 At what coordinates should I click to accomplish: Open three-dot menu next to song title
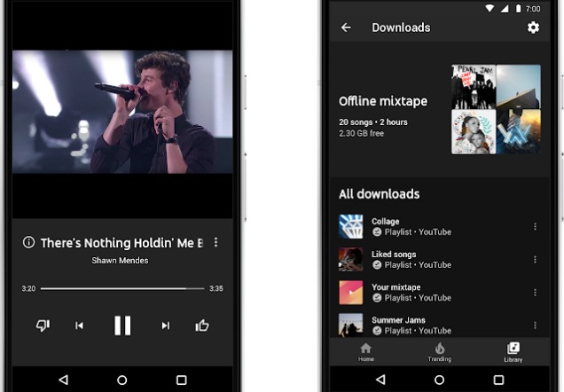click(x=215, y=242)
